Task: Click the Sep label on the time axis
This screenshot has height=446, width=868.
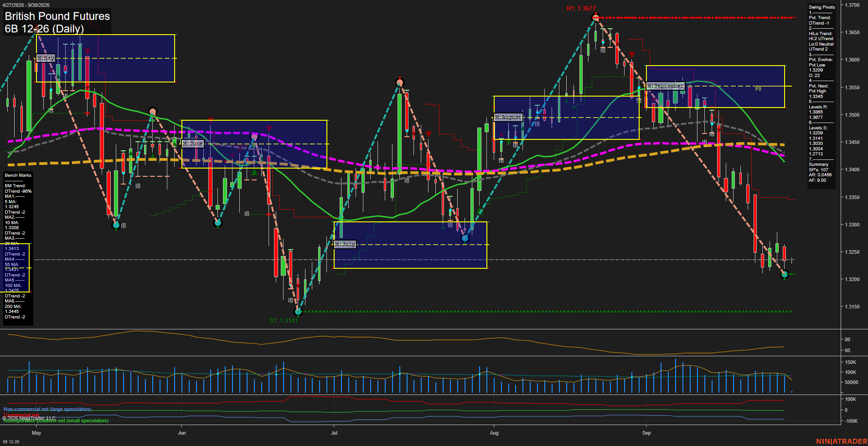Action: 646,433
